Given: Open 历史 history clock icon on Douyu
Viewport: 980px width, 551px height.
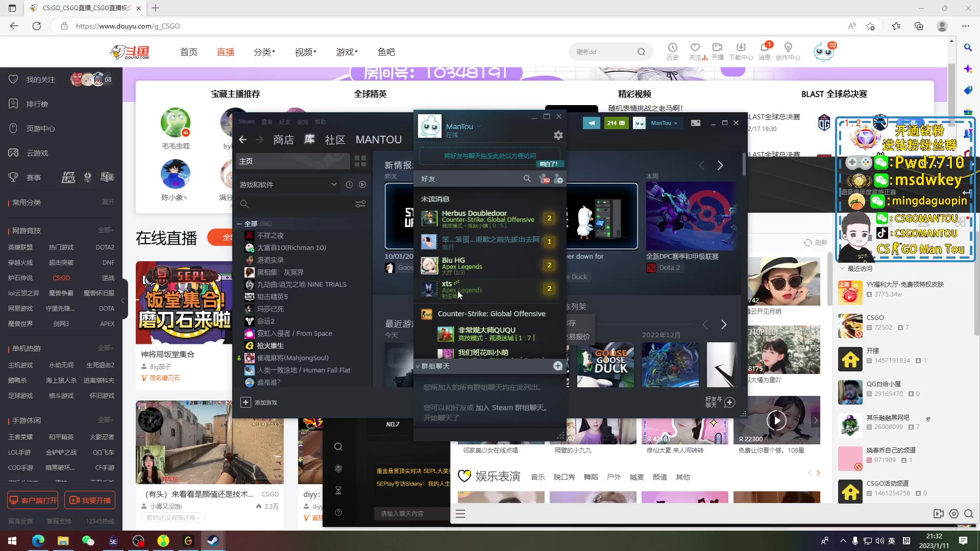Looking at the screenshot, I should 672,47.
